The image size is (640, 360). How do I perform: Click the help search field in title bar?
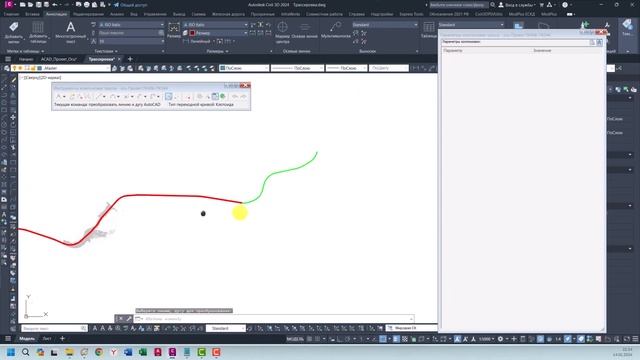click(459, 5)
